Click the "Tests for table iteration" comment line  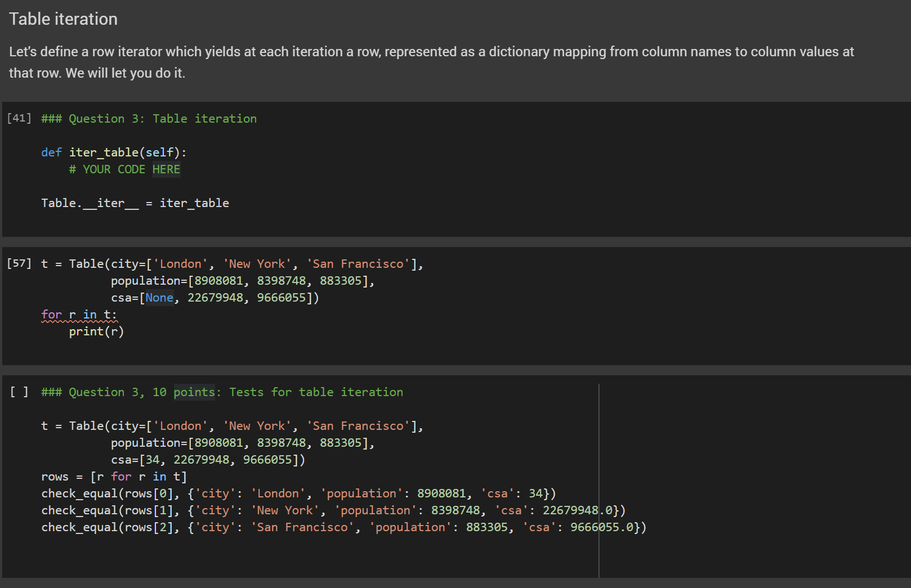[x=222, y=392]
